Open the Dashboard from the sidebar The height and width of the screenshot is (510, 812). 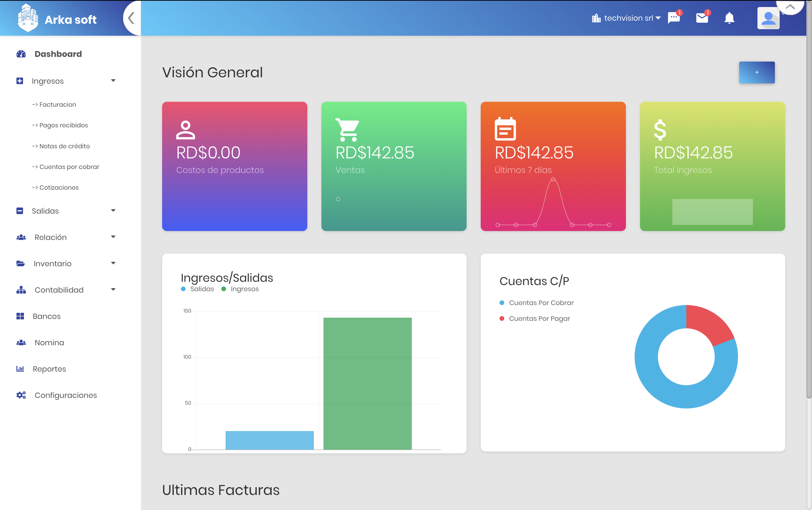[x=58, y=54]
